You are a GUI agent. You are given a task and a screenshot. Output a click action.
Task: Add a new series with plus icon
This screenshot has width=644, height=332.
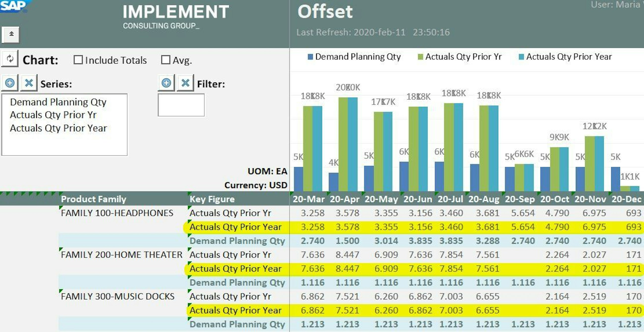click(x=10, y=83)
